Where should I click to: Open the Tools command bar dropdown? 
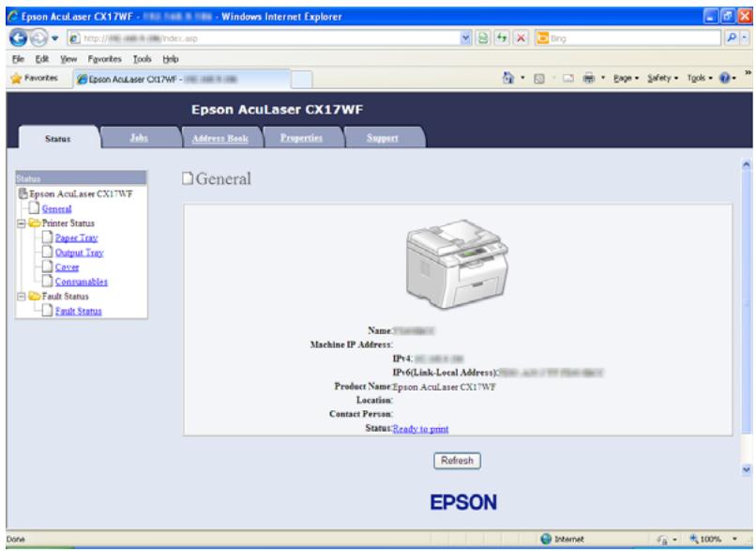tap(700, 78)
